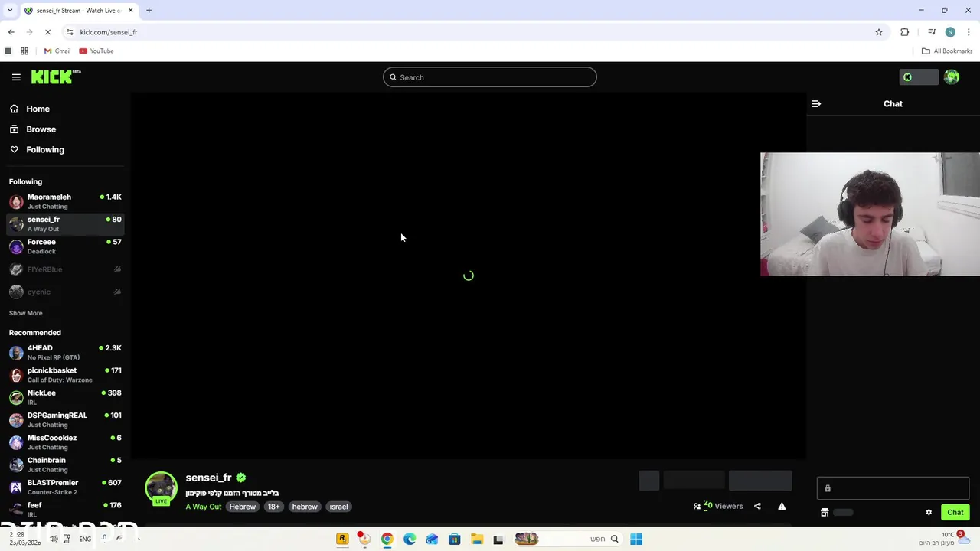Open the tab search dropdown arrow
Viewport: 980px width, 551px height.
[10, 11]
